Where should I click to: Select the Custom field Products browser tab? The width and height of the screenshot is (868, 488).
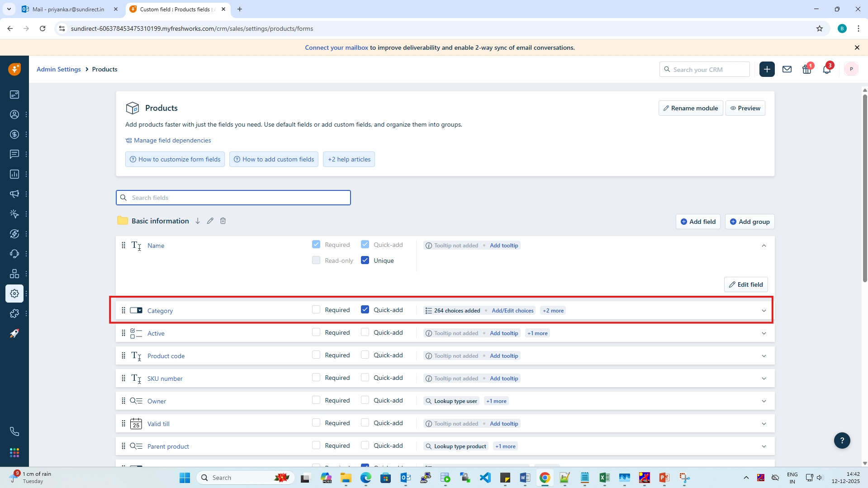178,9
